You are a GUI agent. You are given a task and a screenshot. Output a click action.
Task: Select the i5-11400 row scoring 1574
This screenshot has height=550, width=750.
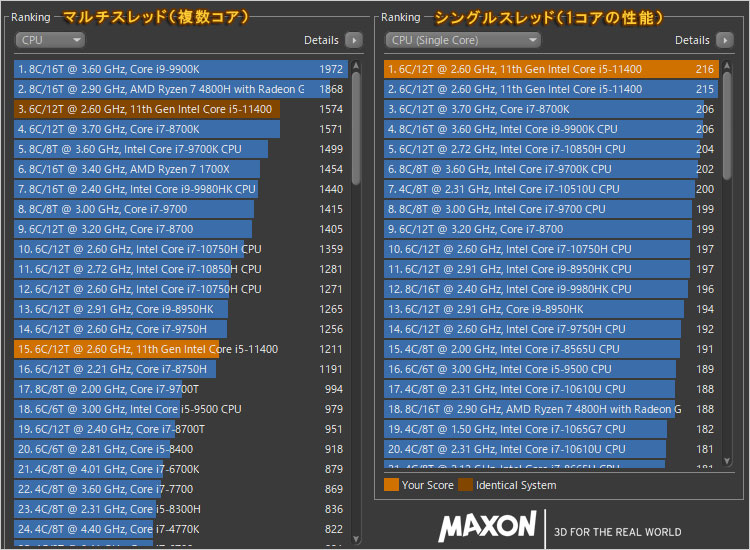tap(181, 109)
